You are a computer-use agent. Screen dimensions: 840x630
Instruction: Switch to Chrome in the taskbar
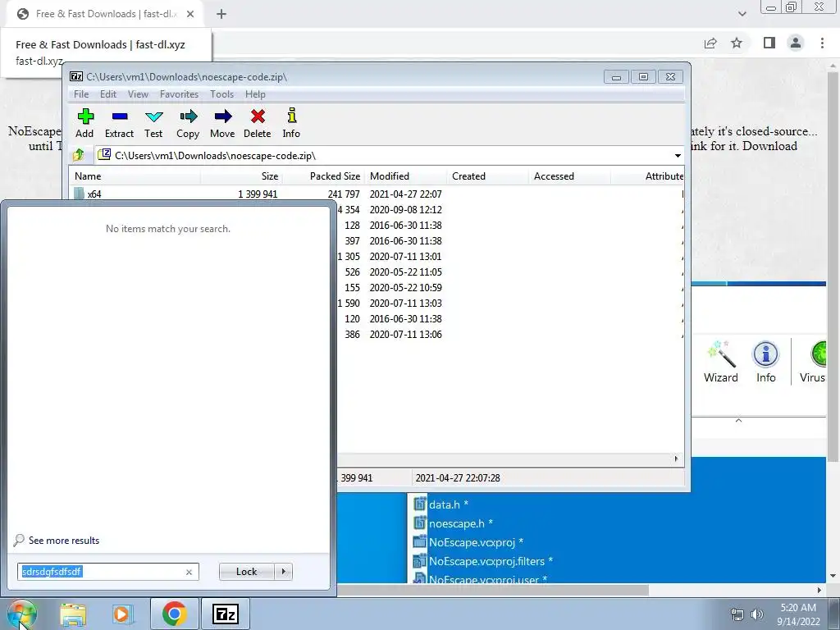[174, 614]
